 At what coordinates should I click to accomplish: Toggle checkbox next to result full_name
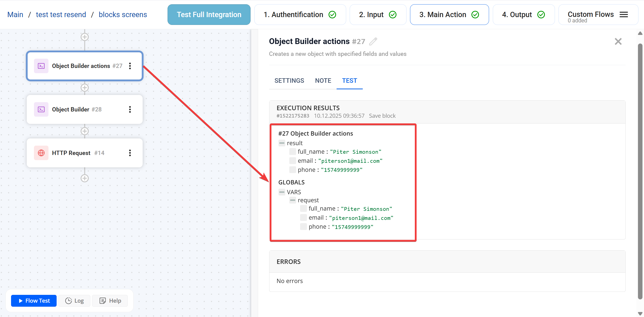(x=293, y=152)
